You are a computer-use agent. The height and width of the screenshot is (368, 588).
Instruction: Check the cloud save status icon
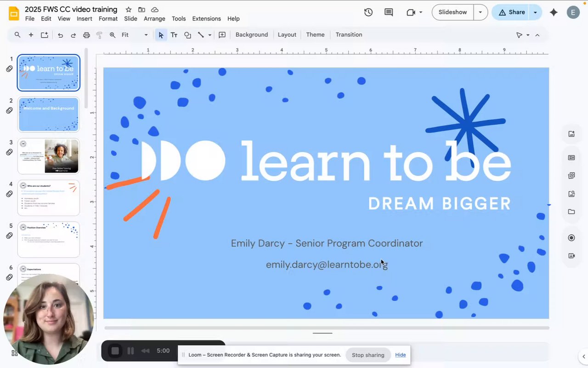(x=155, y=10)
